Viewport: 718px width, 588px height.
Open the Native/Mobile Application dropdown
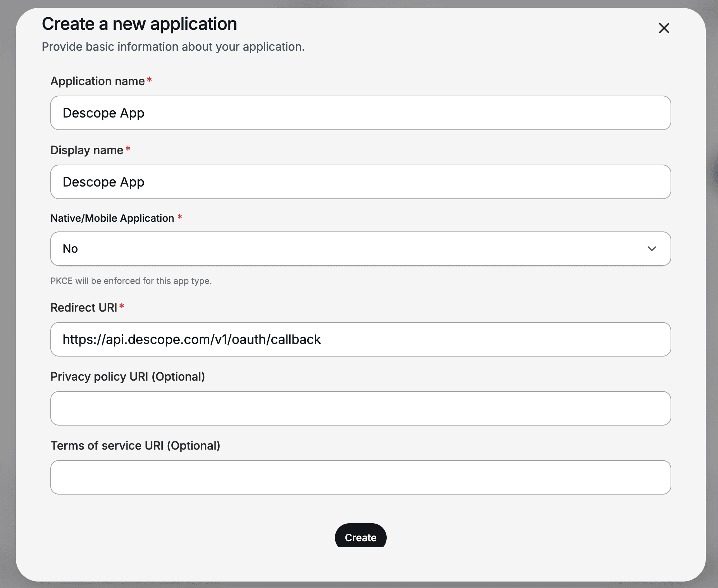tap(360, 249)
